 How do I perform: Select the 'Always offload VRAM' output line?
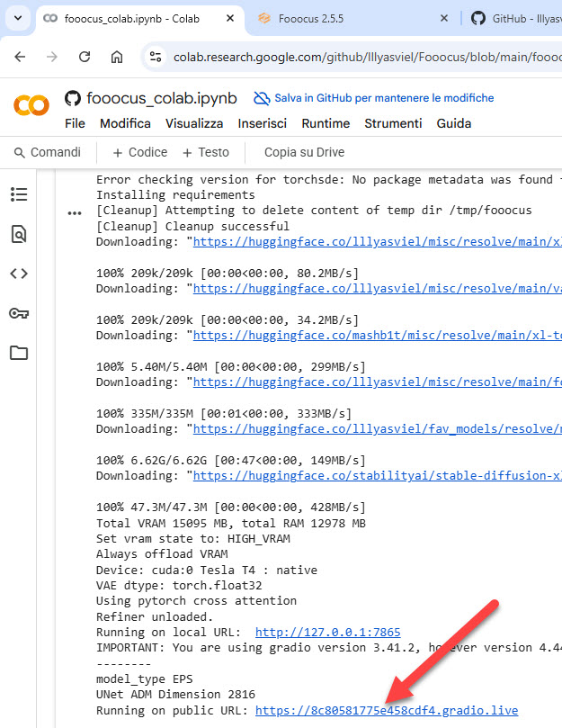point(162,554)
